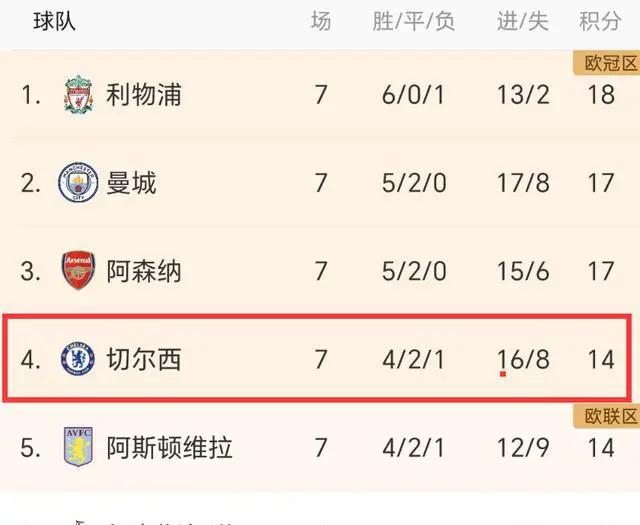640x525 pixels.
Task: Click the 欧联区 zone badge
Action: [x=607, y=416]
